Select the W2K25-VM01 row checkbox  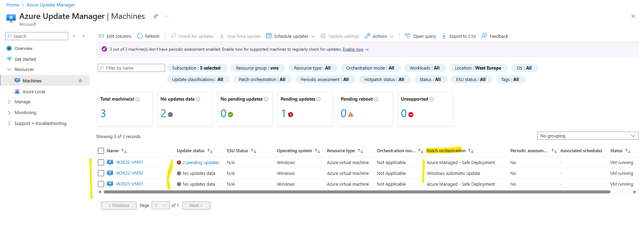click(101, 184)
